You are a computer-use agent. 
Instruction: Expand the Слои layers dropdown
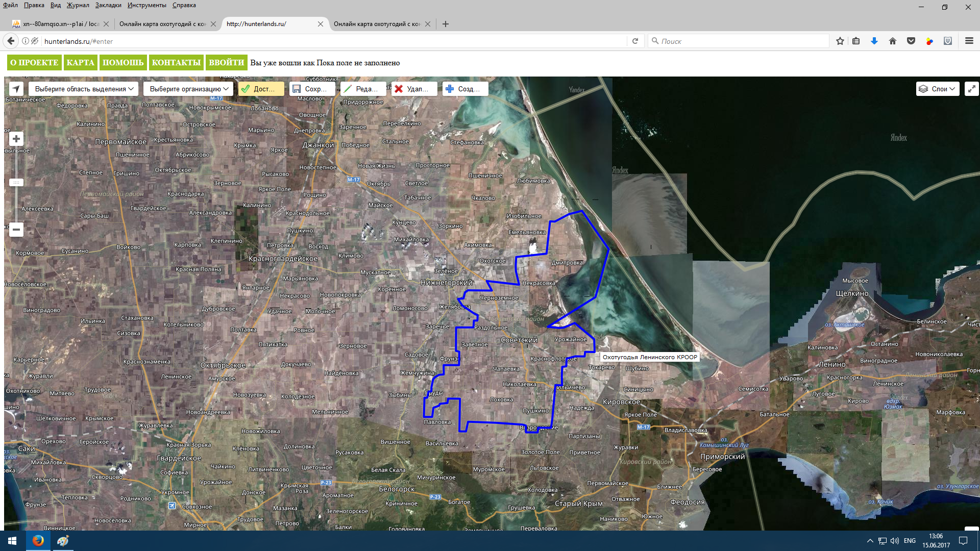(x=938, y=89)
